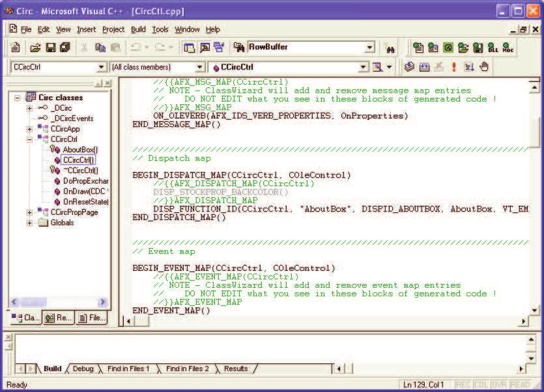Select the Find in Files 2 tab
This screenshot has height=392, width=544.
pyautogui.click(x=188, y=369)
